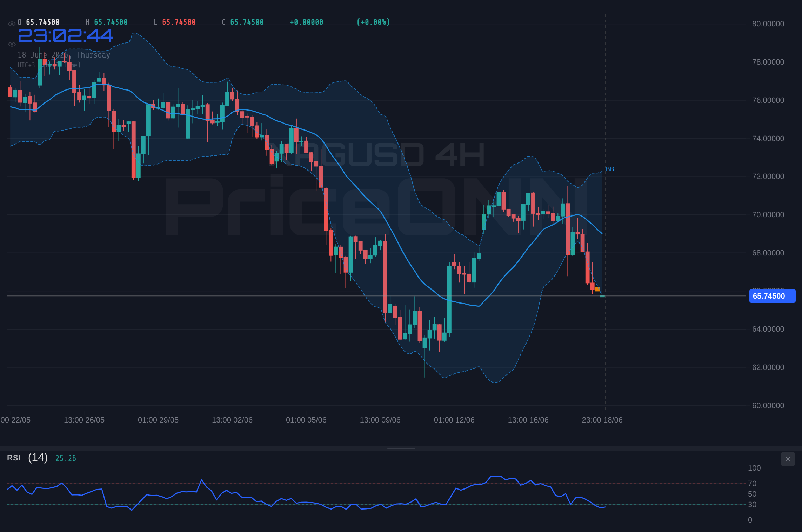The image size is (802, 532).
Task: Click the 60.00000 price axis label
Action: [x=768, y=406]
